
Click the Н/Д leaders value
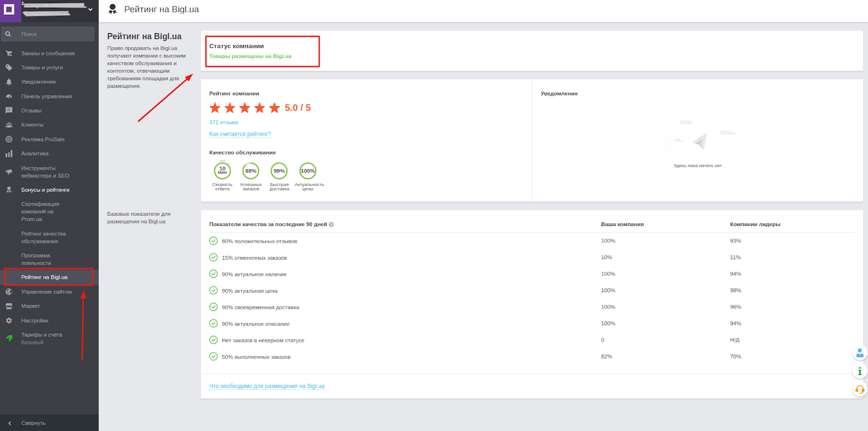click(735, 340)
